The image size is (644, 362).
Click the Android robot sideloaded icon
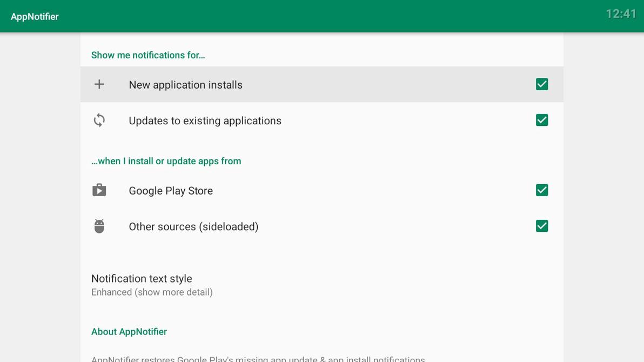click(99, 225)
